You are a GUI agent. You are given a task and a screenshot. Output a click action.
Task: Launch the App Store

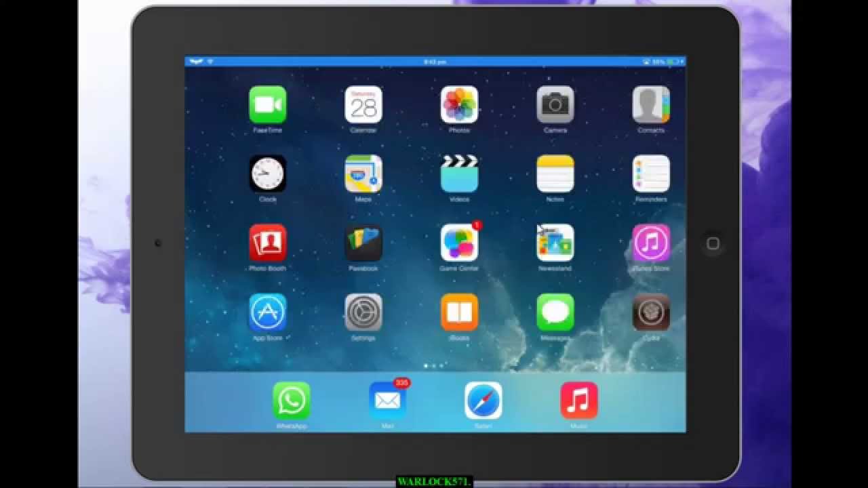click(x=268, y=312)
